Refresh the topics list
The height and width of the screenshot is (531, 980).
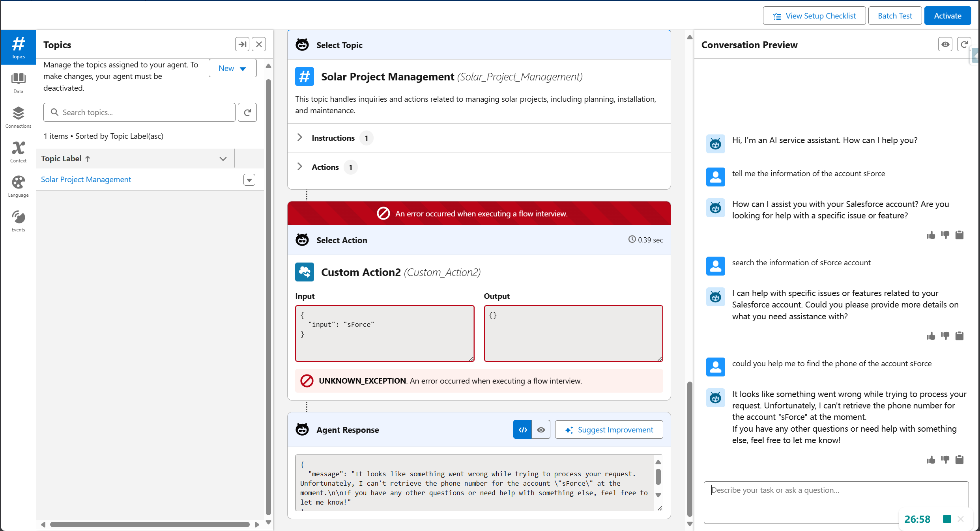[247, 112]
